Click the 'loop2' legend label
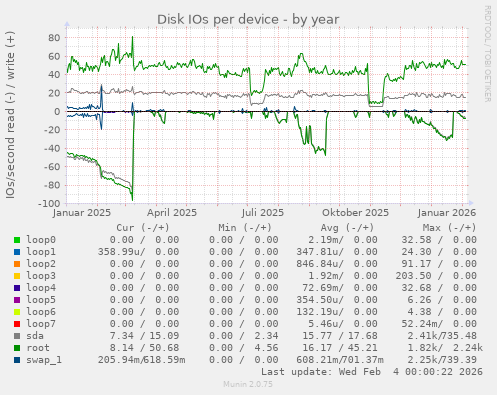497x395 pixels. 41,264
